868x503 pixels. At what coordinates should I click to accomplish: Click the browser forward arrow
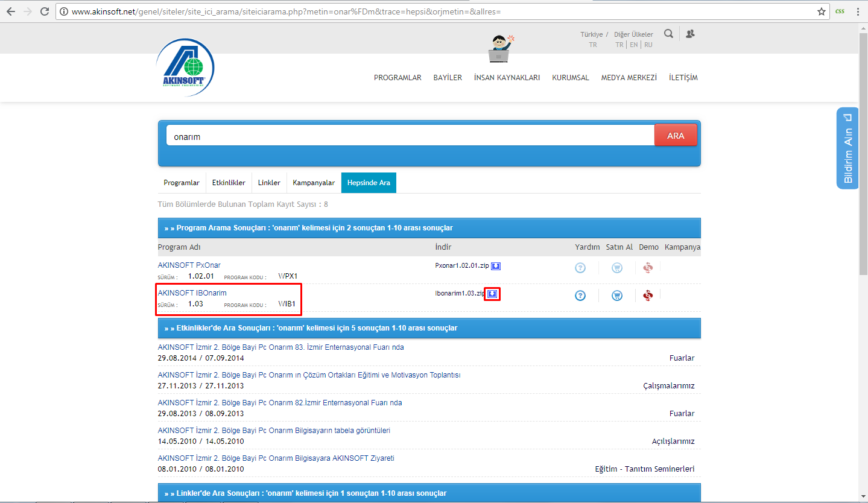click(x=28, y=11)
